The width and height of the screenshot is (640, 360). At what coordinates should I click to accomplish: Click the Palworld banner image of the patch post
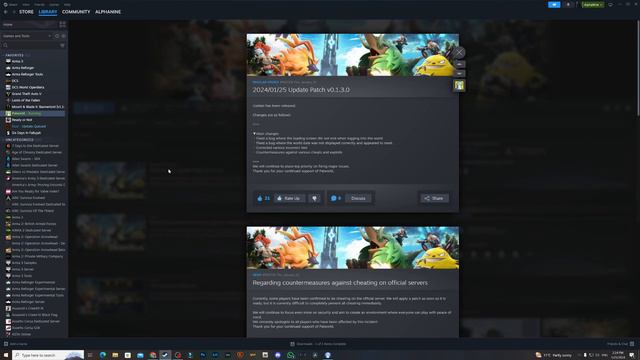(353, 55)
